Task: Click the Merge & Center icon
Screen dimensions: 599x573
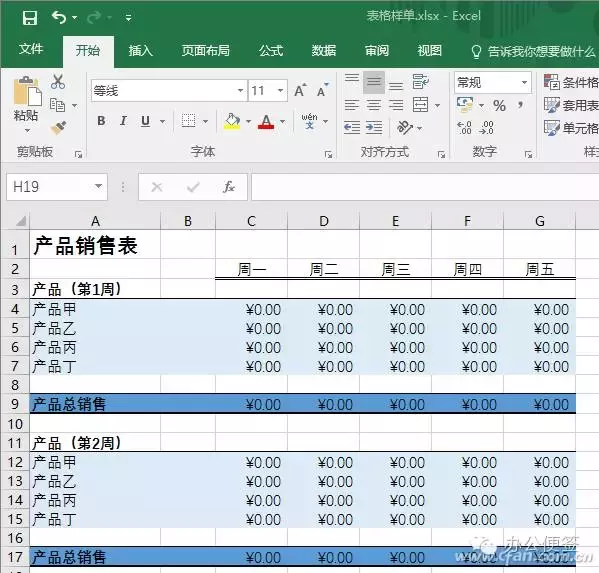Action: click(421, 105)
